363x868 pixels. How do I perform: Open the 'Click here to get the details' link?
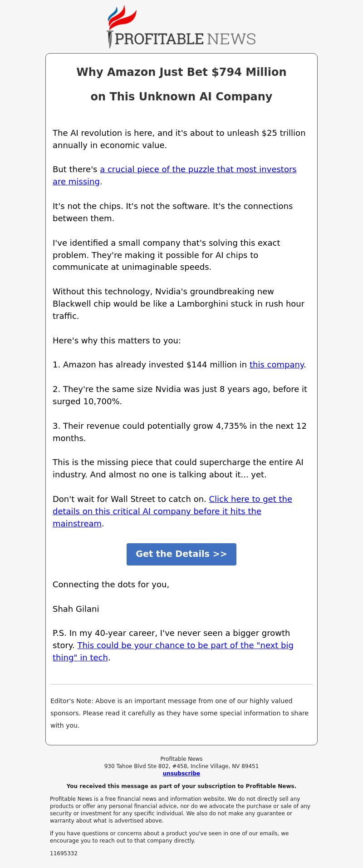(x=172, y=511)
